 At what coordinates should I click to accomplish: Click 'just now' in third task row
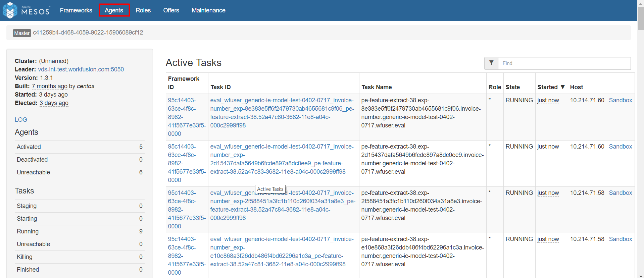point(548,193)
